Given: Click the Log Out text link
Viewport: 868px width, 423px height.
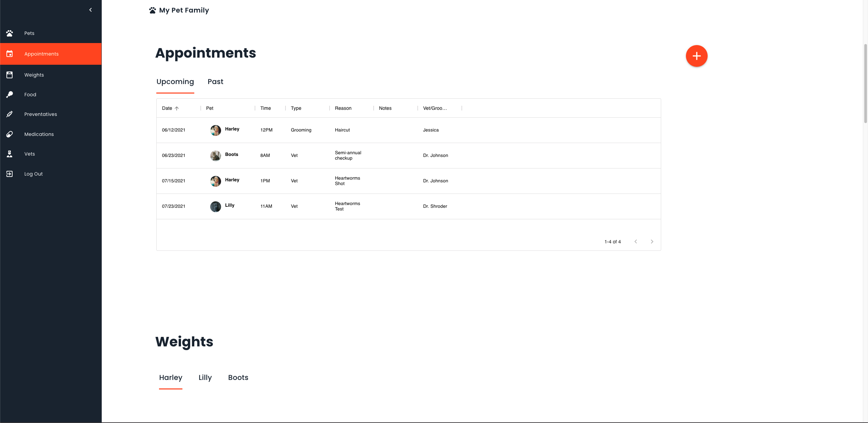Looking at the screenshot, I should pos(33,174).
